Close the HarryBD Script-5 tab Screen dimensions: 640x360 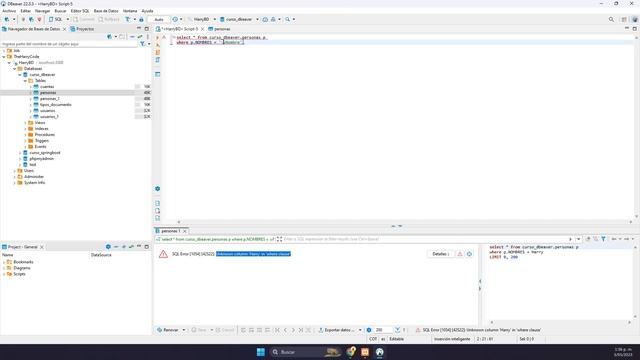[202, 29]
